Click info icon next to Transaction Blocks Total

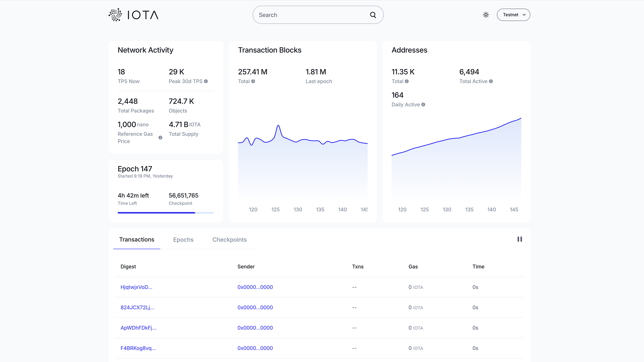coord(253,81)
